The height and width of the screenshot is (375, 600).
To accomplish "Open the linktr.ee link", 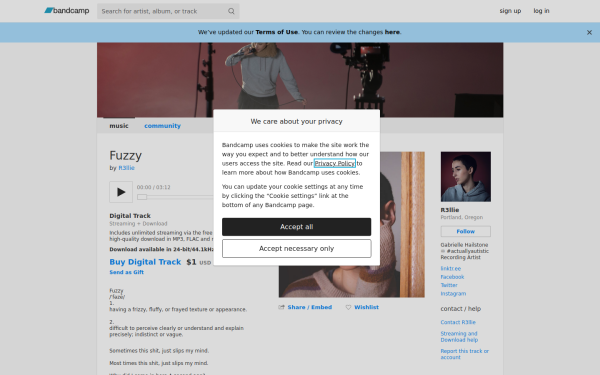I will coord(451,269).
